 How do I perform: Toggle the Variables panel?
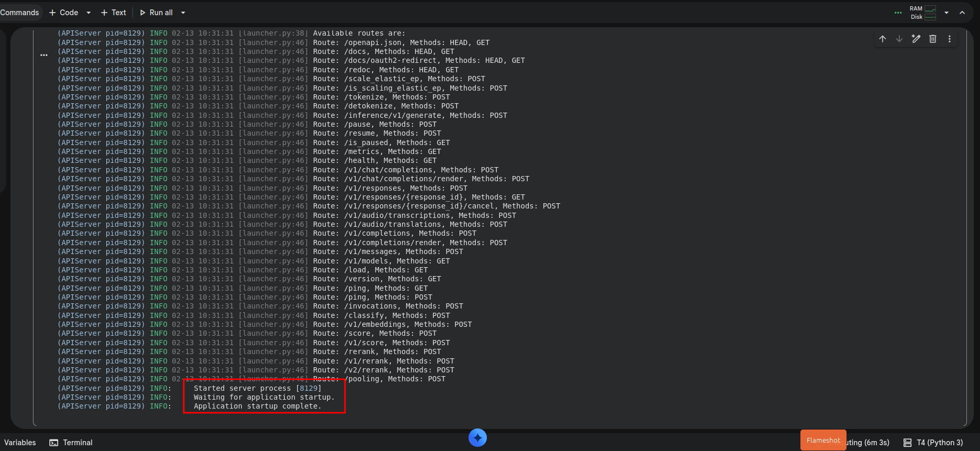[20, 443]
